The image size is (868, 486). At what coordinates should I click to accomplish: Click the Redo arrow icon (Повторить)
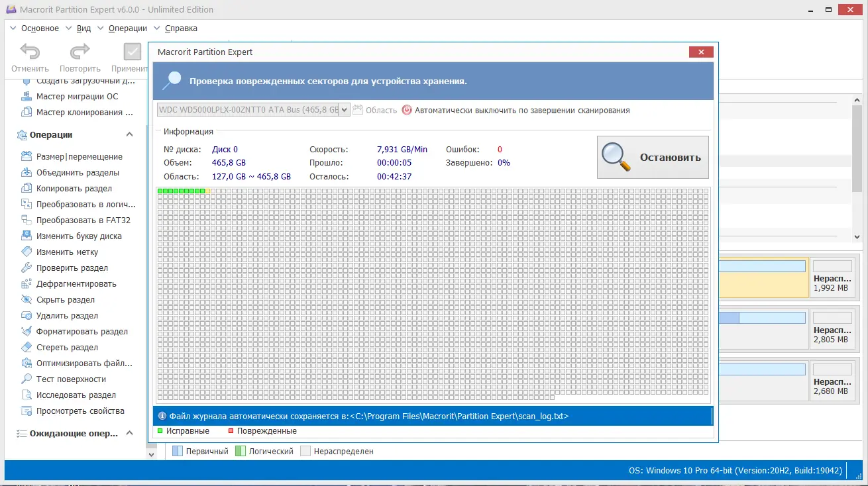(80, 52)
